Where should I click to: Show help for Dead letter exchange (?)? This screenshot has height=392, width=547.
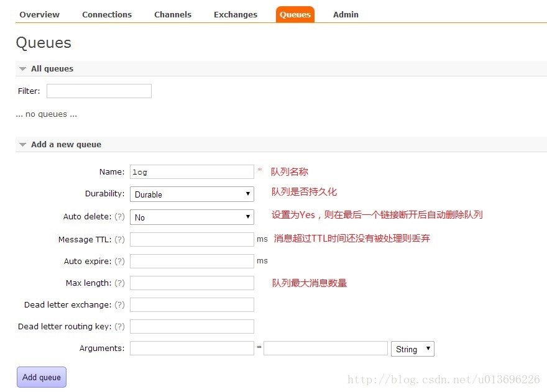[x=119, y=305]
